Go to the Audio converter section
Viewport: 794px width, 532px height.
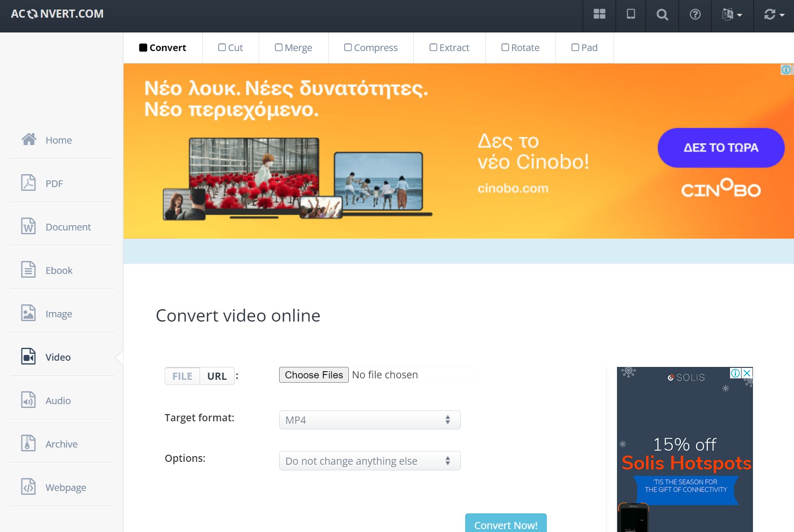click(58, 401)
